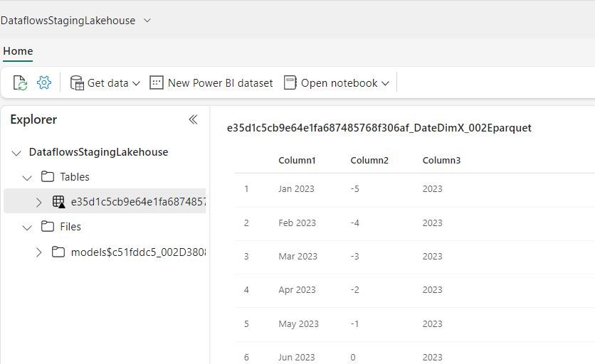
Task: Click the May 2023 cell
Action: 299,324
